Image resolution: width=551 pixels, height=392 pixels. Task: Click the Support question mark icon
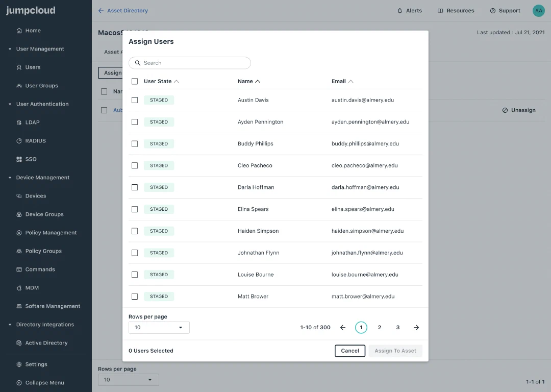[x=493, y=11]
